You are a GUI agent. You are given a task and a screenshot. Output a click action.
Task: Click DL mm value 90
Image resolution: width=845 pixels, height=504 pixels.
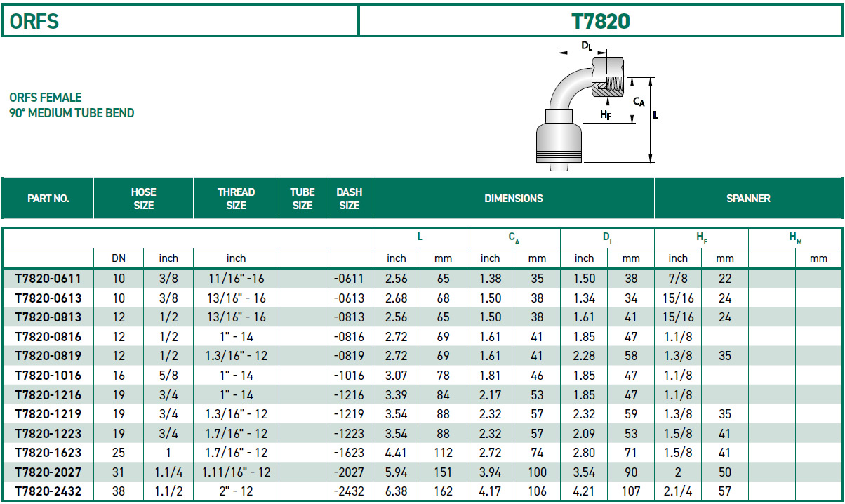(x=631, y=472)
